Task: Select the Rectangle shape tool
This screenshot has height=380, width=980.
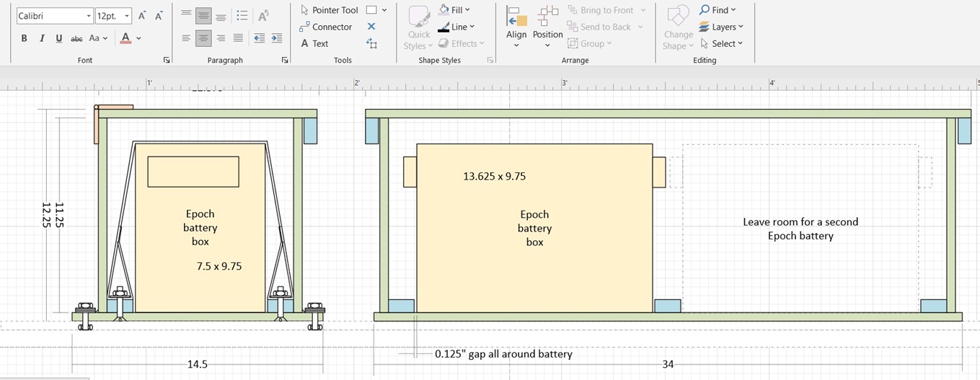Action: coord(371,10)
